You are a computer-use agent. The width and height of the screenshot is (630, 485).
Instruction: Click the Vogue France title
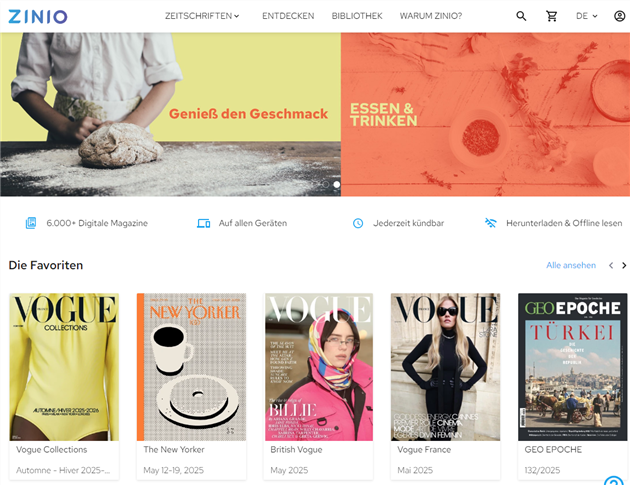[424, 450]
